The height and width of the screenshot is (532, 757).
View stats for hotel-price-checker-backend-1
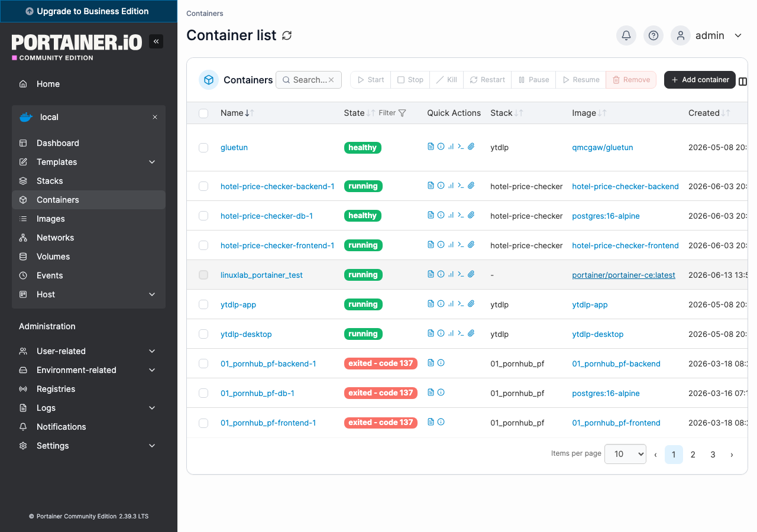(451, 186)
